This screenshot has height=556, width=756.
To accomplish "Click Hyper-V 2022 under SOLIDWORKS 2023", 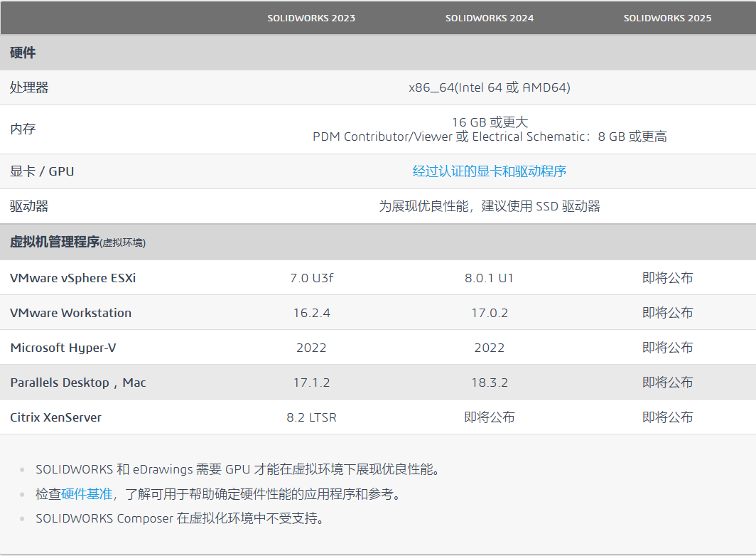I will tap(311, 348).
